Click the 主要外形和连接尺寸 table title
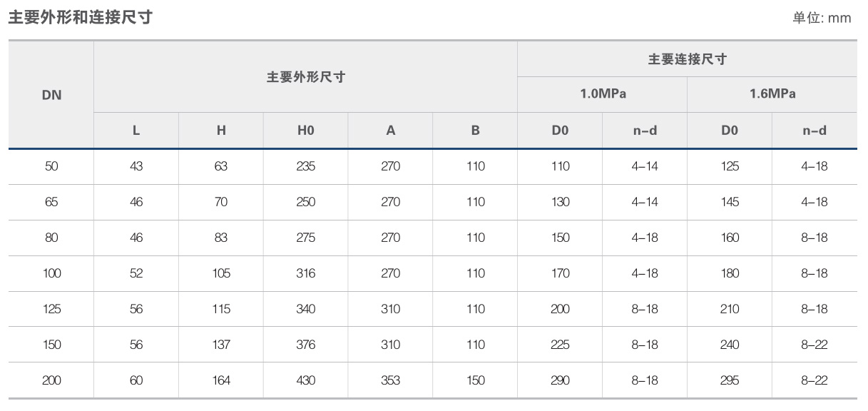Viewport: 868px width, 411px height. pos(80,17)
